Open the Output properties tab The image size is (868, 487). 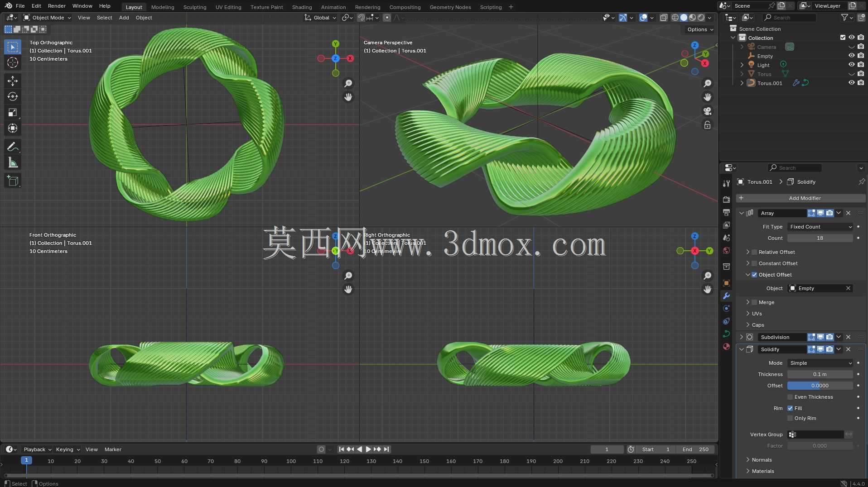[726, 212]
